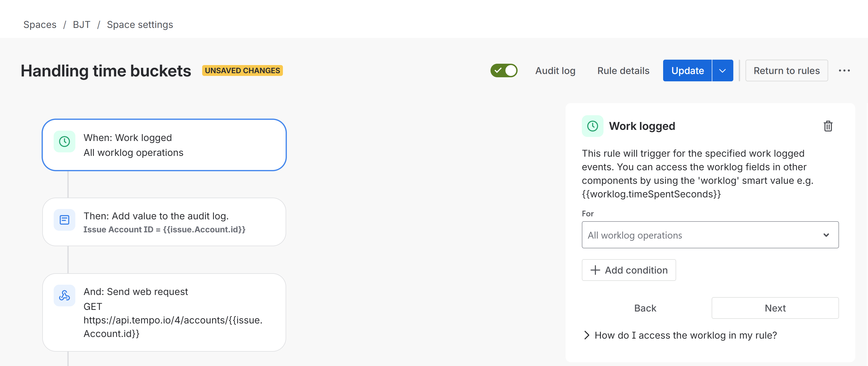The width and height of the screenshot is (868, 366).
Task: Go to Spaces in breadcrumb
Action: coord(40,25)
